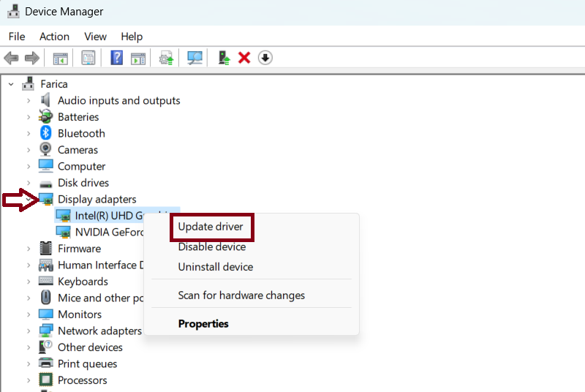This screenshot has height=392, width=585.
Task: Click the Keyboards icon
Action: 45,281
